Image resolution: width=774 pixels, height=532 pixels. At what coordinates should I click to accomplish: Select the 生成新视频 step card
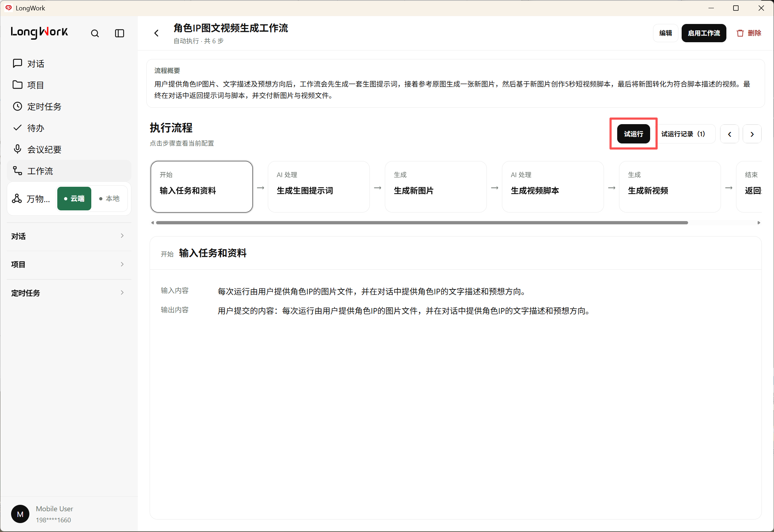(670, 187)
